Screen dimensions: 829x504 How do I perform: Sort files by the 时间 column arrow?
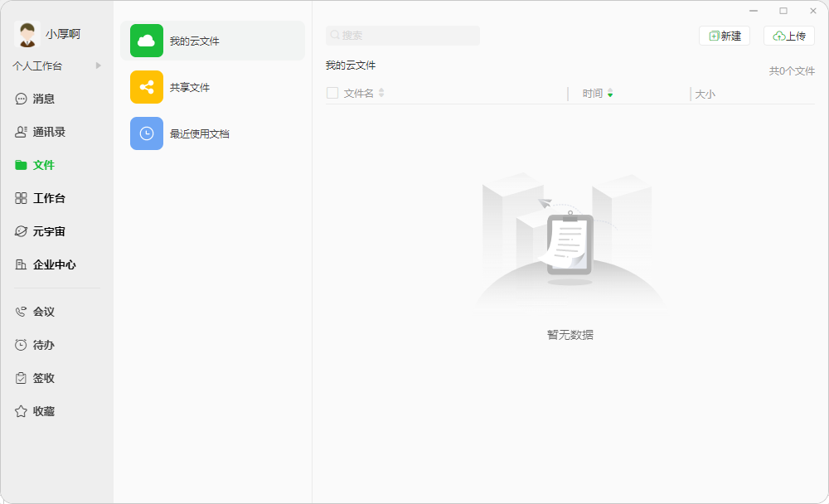point(610,93)
